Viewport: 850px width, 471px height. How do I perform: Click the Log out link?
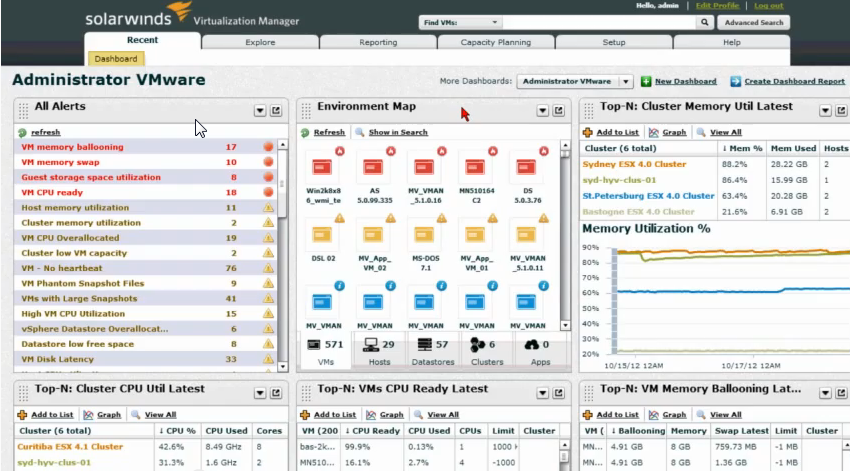coord(769,5)
